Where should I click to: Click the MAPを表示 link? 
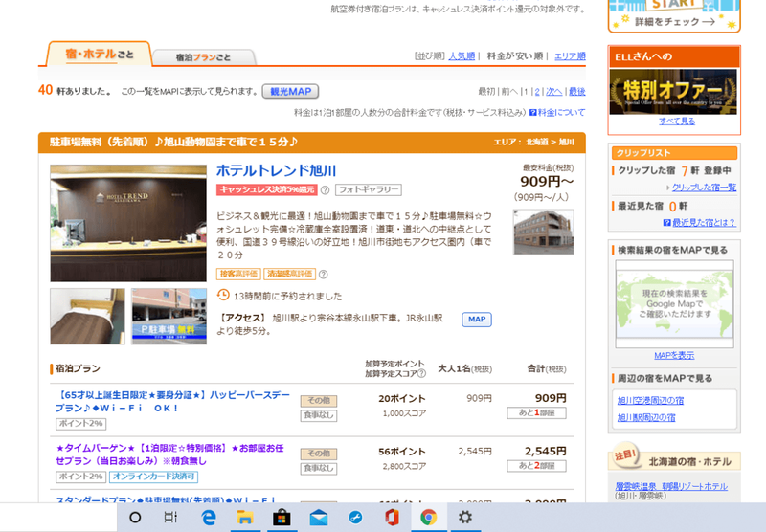click(x=674, y=355)
